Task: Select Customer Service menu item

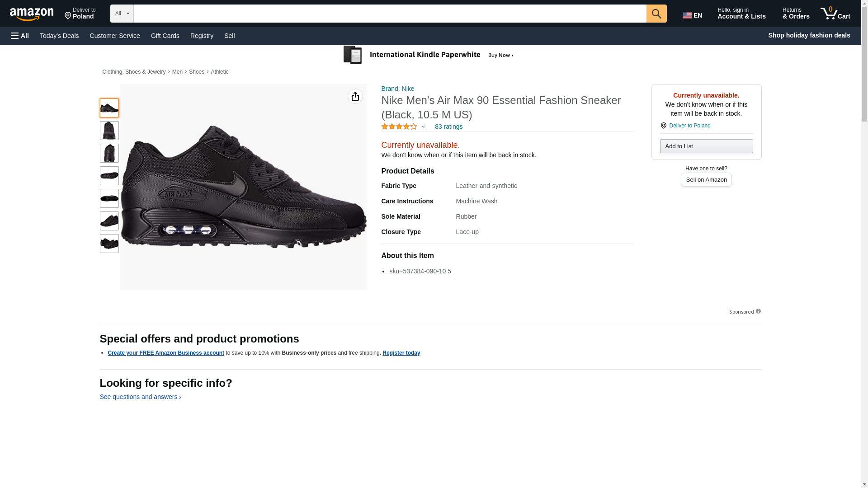Action: tap(115, 36)
